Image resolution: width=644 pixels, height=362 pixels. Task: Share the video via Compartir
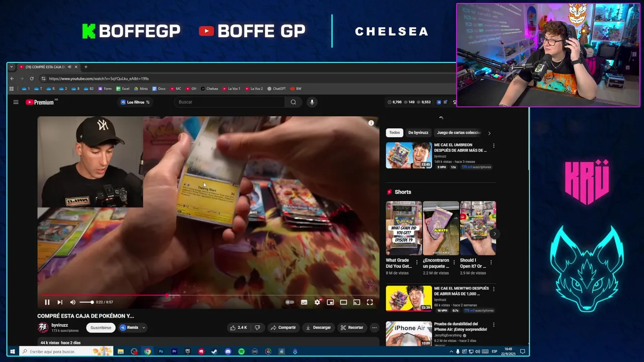(283, 327)
